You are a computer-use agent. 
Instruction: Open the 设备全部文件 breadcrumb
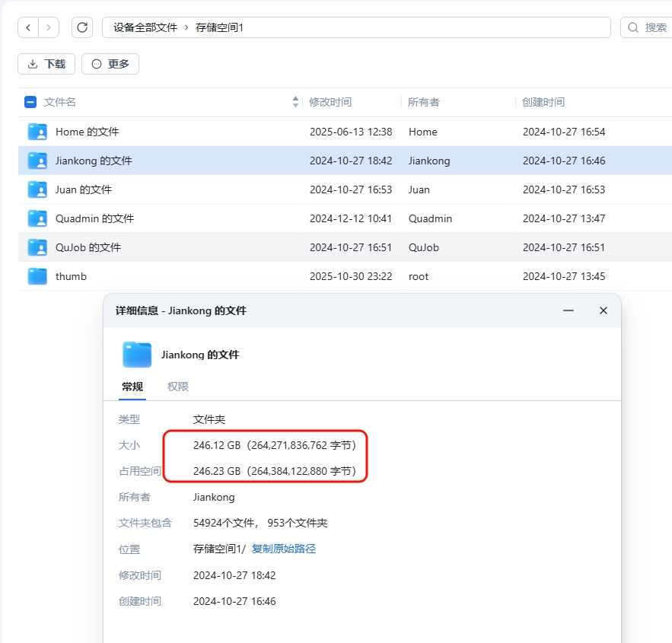click(145, 27)
